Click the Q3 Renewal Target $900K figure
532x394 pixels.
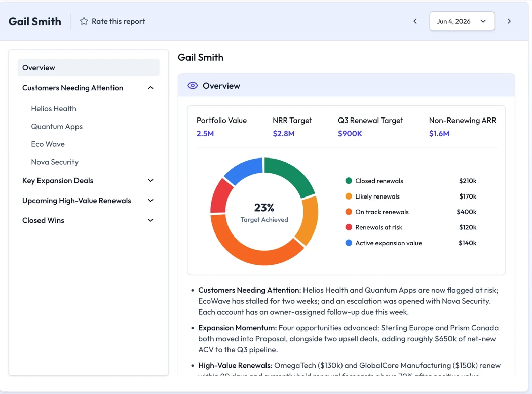point(350,134)
